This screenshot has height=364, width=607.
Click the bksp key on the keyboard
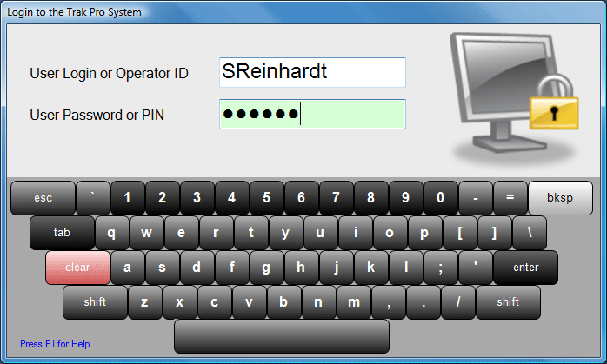point(560,198)
